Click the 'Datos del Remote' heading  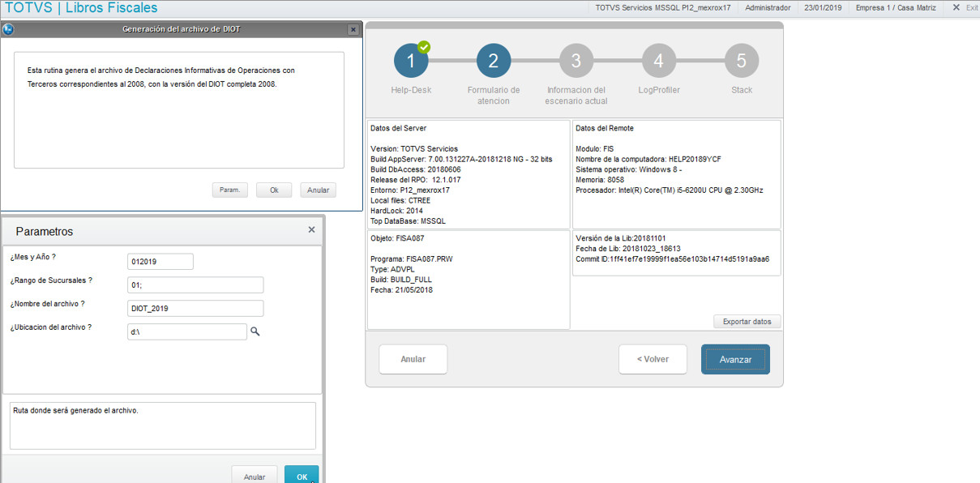tap(604, 128)
